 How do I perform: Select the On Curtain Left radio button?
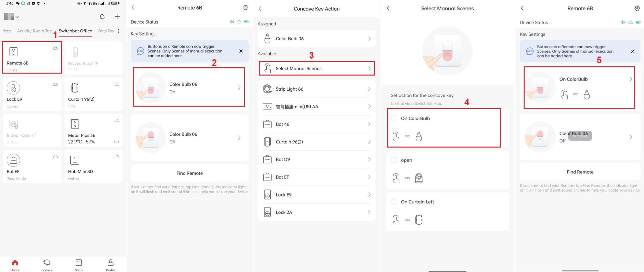coord(394,202)
